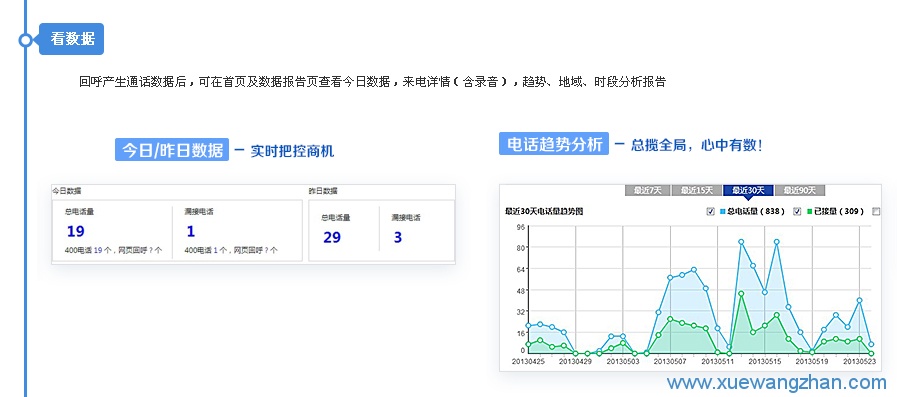This screenshot has height=397, width=897.
Task: Click the 实时把控商机 slogan text
Action: pos(292,151)
